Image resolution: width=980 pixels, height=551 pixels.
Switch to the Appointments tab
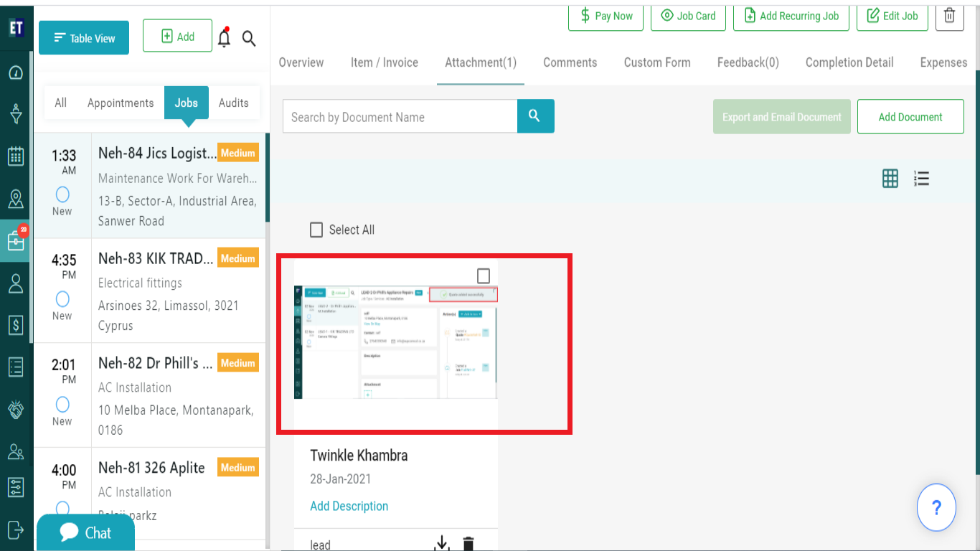coord(121,103)
